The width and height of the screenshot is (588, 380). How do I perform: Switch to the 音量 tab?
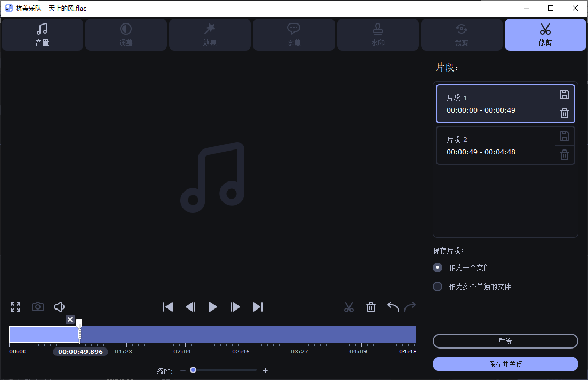[x=42, y=35]
